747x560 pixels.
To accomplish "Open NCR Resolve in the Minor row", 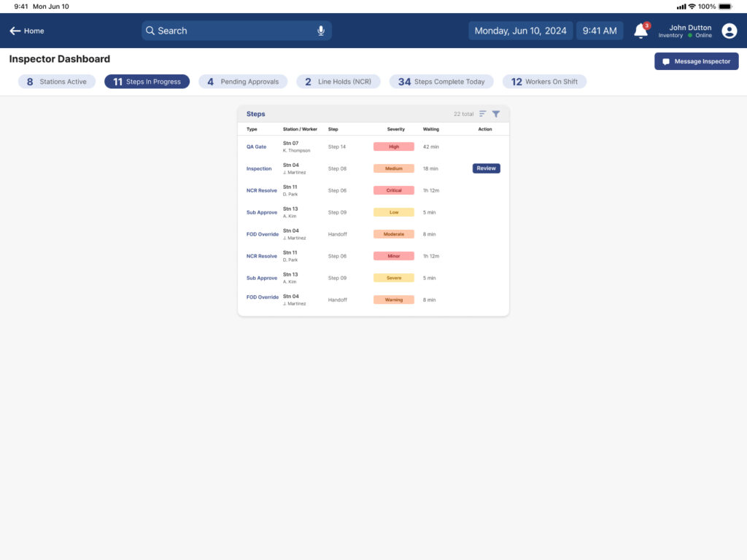I will [262, 257].
